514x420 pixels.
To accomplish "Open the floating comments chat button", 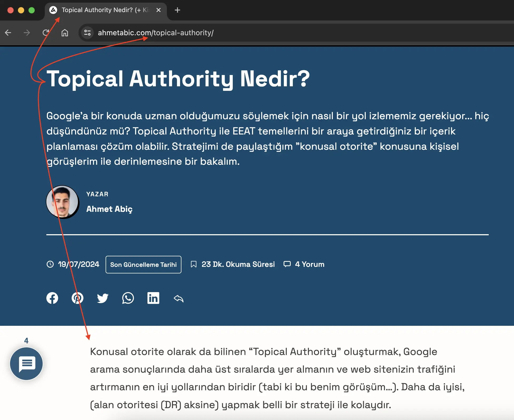I will 26,364.
